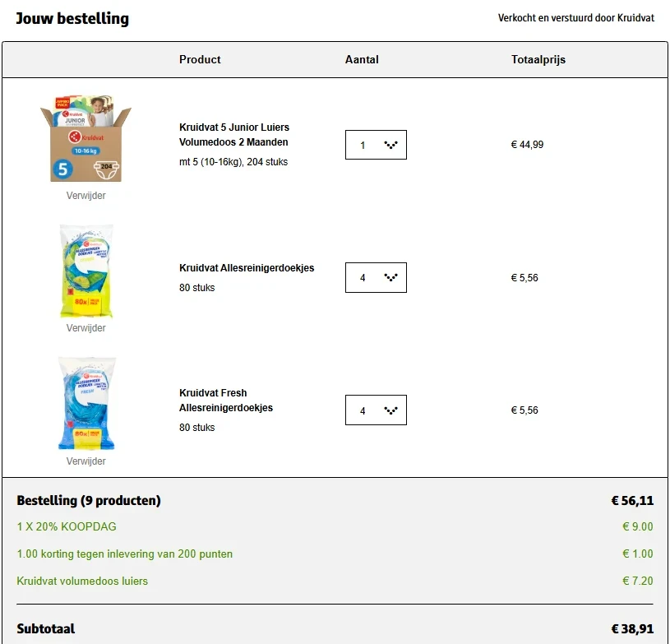Screen dimensions: 670x644
Task: Remove Fresh Allesreinigerdoekjes with Verwijder
Action: point(85,461)
